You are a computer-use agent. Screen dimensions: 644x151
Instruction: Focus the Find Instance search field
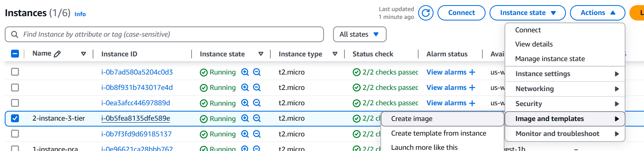[x=164, y=34]
